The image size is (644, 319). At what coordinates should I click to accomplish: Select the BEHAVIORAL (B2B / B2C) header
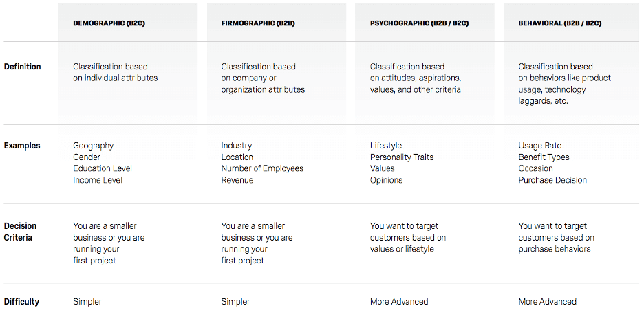click(x=560, y=23)
